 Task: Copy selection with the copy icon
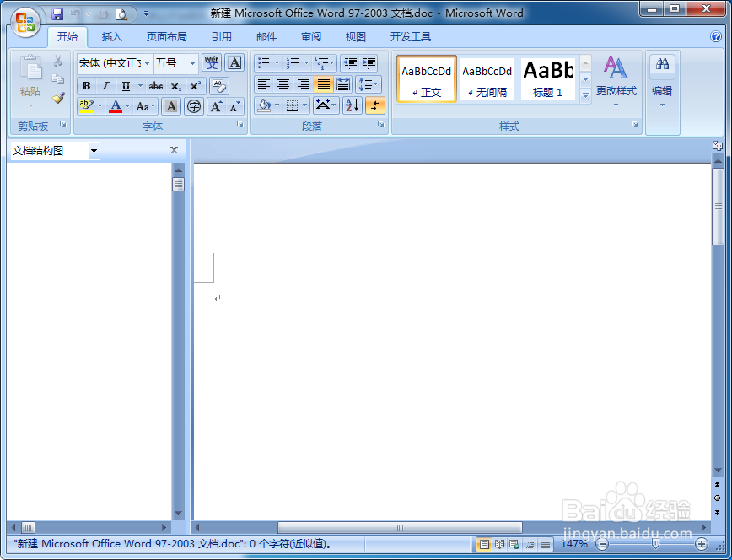point(58,79)
